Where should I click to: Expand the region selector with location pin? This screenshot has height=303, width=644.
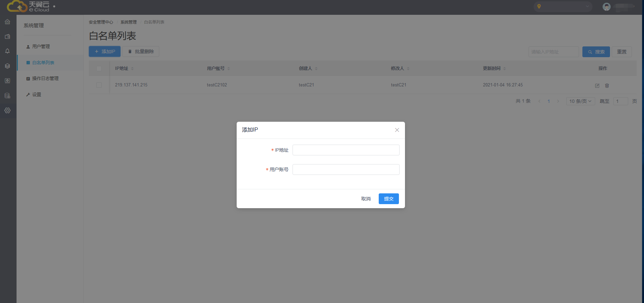[x=563, y=7]
